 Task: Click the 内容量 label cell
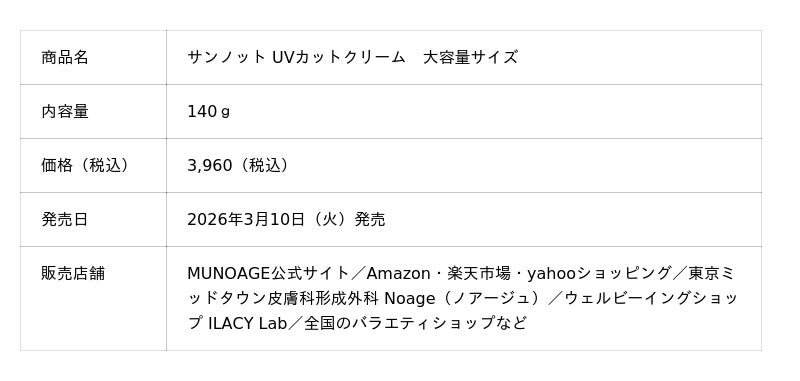[x=93, y=111]
